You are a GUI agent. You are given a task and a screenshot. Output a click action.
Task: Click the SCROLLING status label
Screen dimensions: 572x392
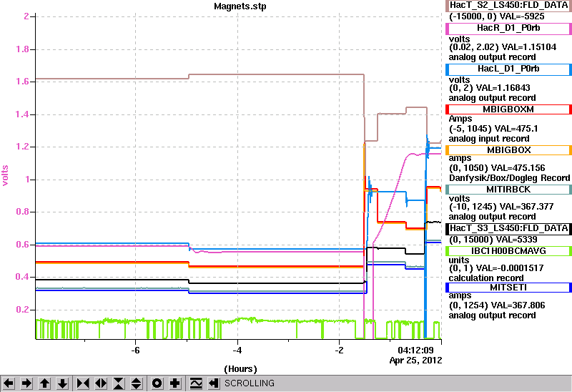click(250, 383)
